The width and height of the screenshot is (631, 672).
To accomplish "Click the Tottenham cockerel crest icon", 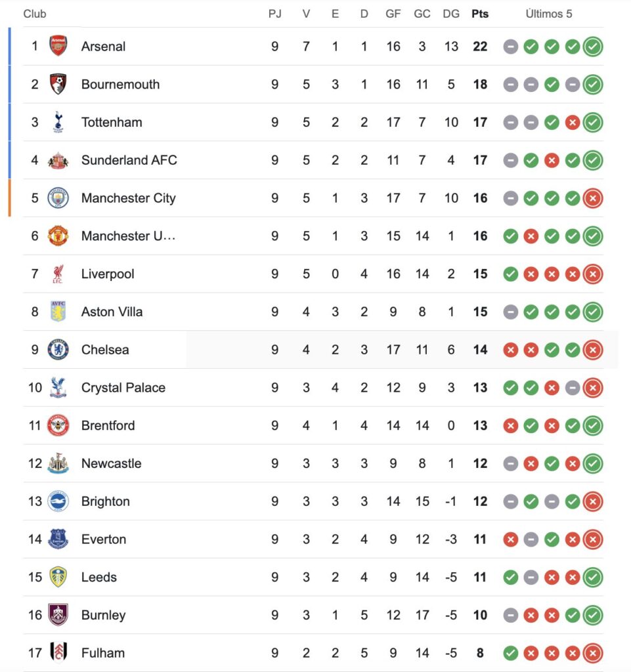I will click(x=58, y=122).
